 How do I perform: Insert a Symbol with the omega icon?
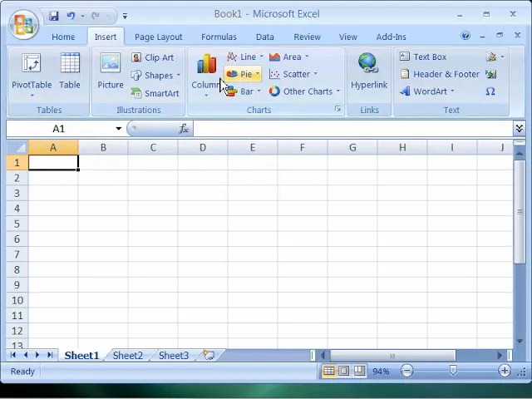(490, 91)
